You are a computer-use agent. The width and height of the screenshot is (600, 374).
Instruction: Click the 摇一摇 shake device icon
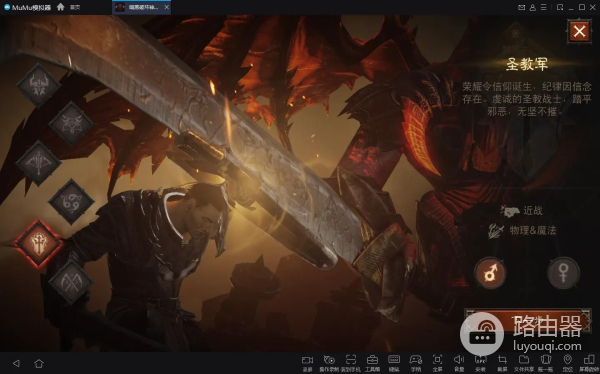click(546, 363)
